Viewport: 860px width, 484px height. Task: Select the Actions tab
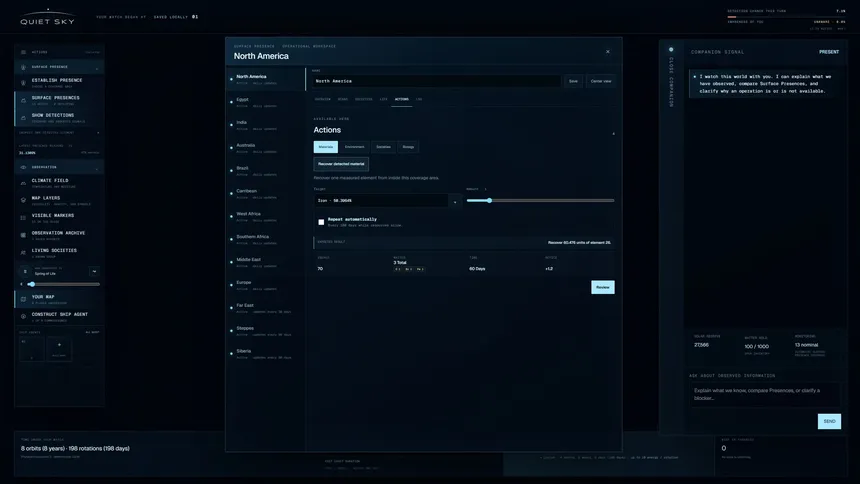pyautogui.click(x=401, y=99)
